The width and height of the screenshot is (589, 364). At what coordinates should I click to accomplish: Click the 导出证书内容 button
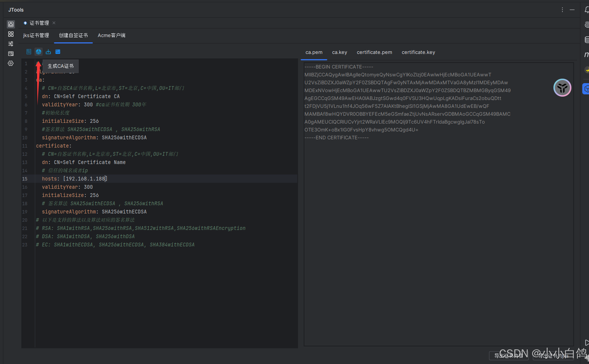coord(508,356)
